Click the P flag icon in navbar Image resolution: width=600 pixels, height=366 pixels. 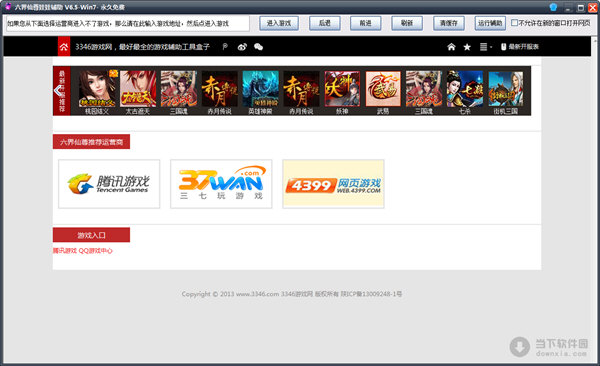225,47
